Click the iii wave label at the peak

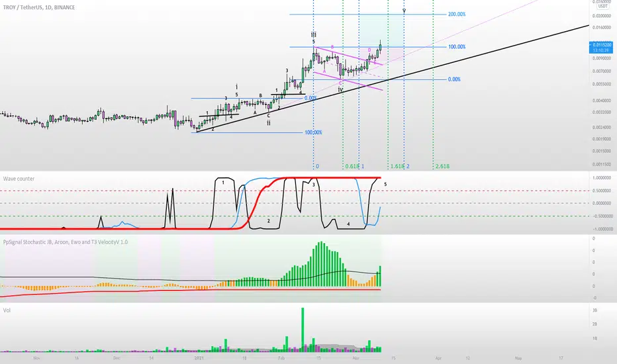pos(314,34)
